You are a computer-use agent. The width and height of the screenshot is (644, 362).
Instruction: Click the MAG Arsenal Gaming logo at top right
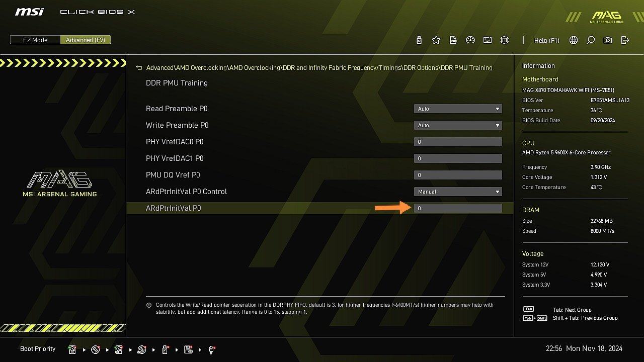[x=606, y=16]
